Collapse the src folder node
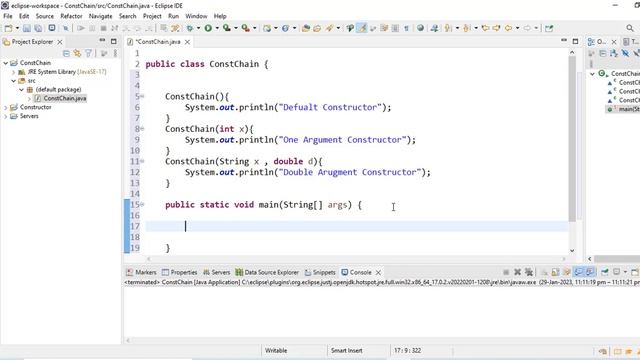This screenshot has height=360, width=640. [13, 81]
